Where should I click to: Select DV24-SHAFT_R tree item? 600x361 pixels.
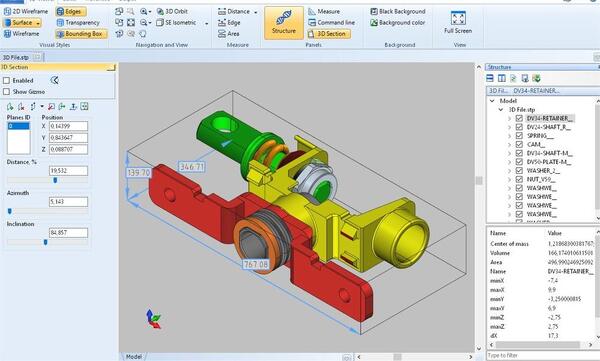(x=548, y=127)
